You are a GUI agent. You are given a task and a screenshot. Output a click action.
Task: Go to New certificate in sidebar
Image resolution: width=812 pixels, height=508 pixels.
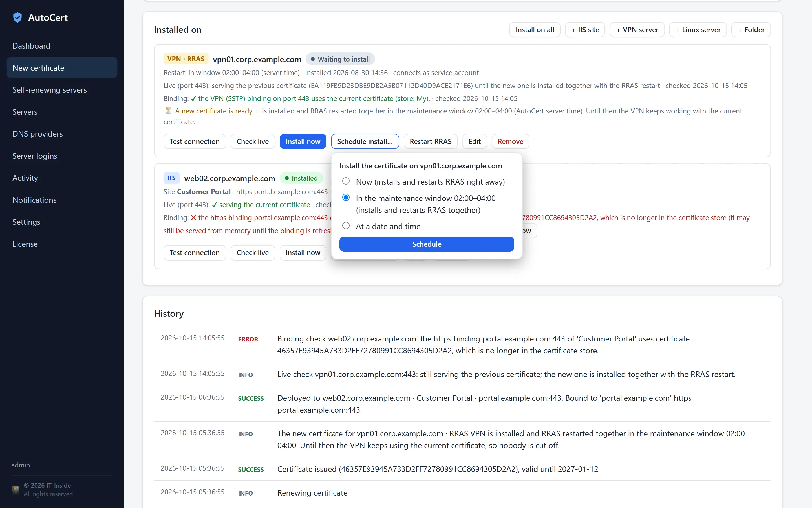[62, 67]
